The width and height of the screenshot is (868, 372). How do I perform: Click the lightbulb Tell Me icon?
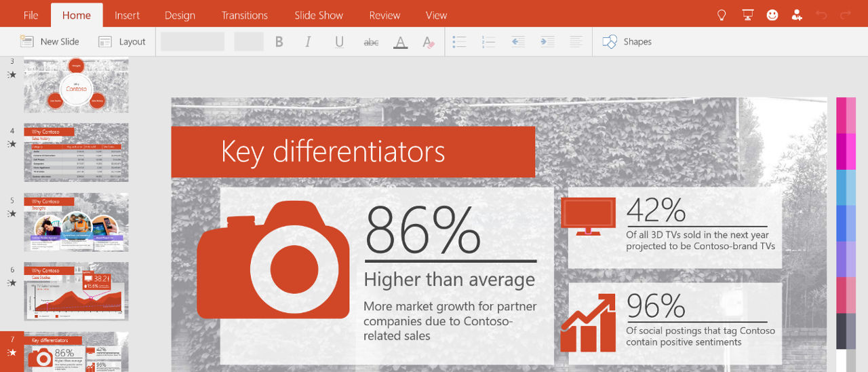pos(722,15)
